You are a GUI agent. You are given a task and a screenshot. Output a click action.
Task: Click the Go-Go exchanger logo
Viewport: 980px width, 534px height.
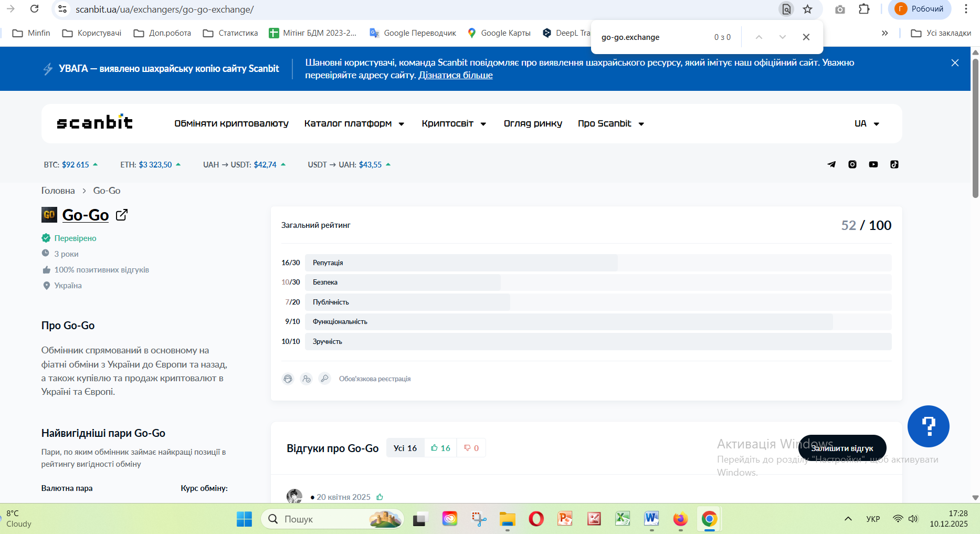pos(49,215)
